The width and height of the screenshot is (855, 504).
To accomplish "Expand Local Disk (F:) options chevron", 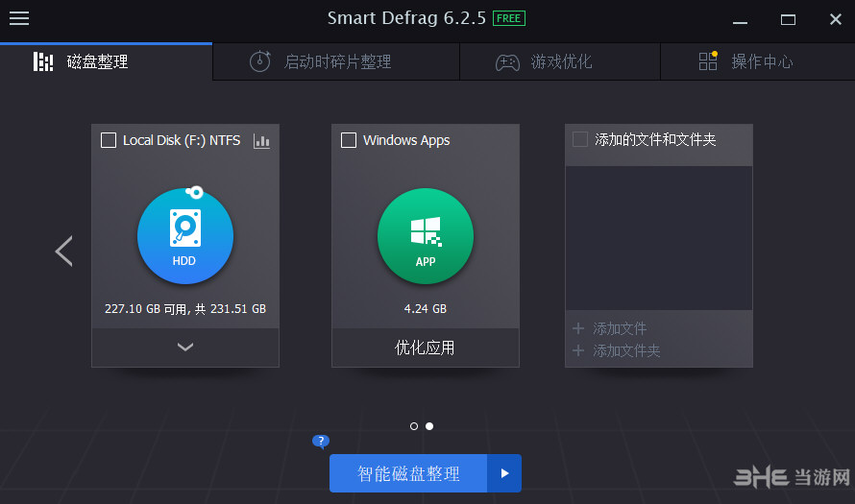I will (185, 348).
